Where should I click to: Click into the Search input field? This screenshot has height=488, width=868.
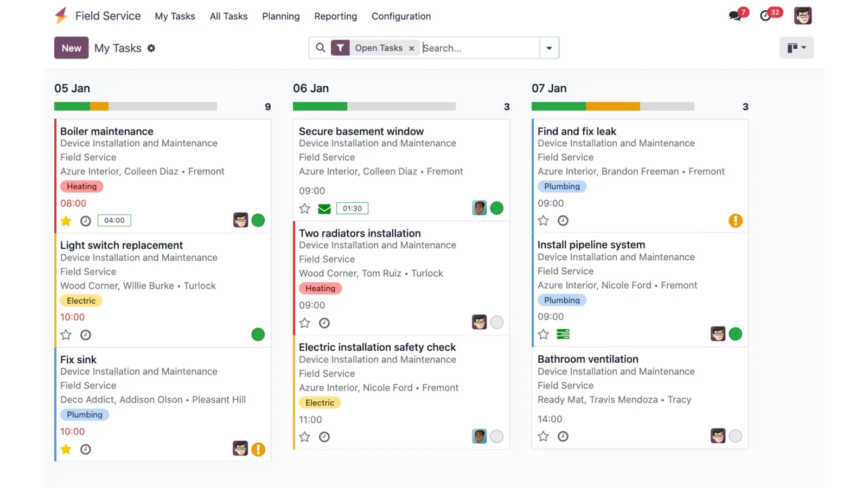480,48
